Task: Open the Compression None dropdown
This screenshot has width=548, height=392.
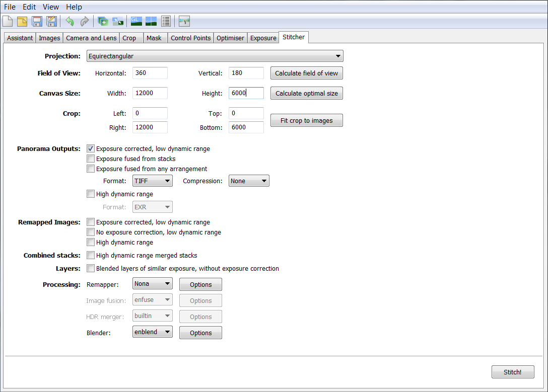Action: click(249, 181)
